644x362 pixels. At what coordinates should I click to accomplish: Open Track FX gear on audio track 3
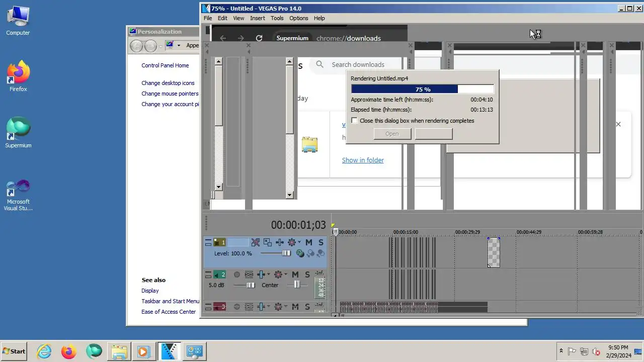pyautogui.click(x=278, y=307)
